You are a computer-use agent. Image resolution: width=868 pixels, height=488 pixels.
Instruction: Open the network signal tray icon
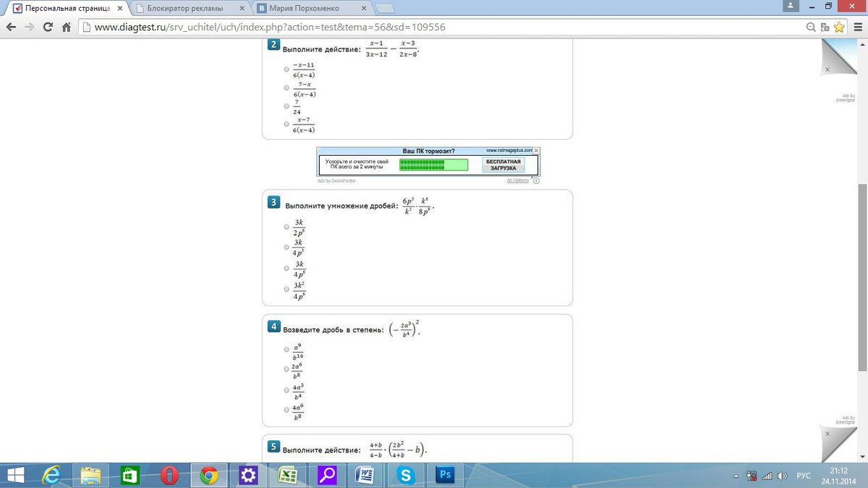pyautogui.click(x=767, y=476)
